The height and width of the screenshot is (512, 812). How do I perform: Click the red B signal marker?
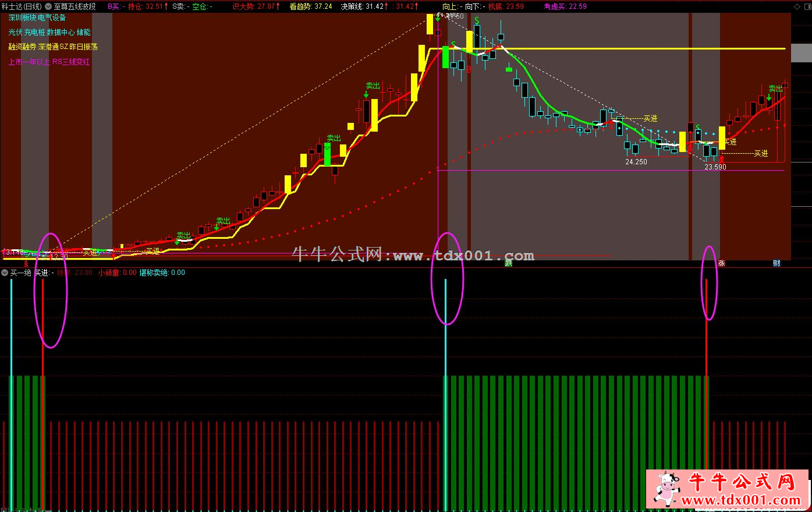pos(469,69)
